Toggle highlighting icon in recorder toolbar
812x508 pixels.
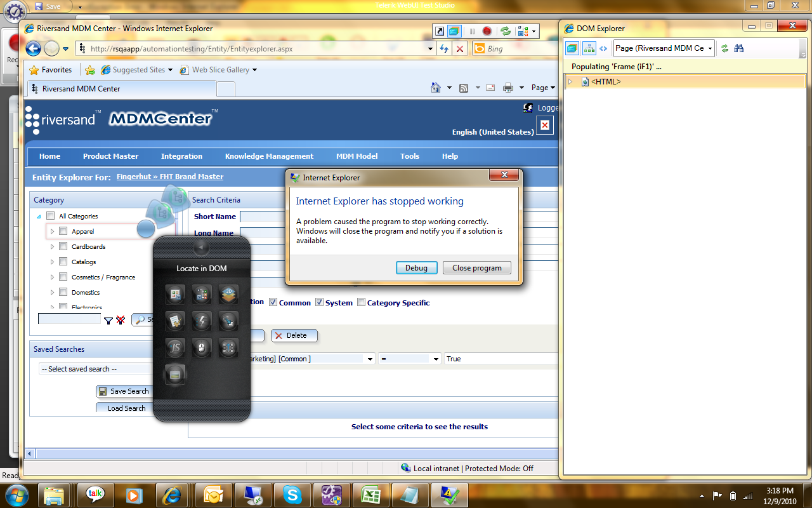454,31
